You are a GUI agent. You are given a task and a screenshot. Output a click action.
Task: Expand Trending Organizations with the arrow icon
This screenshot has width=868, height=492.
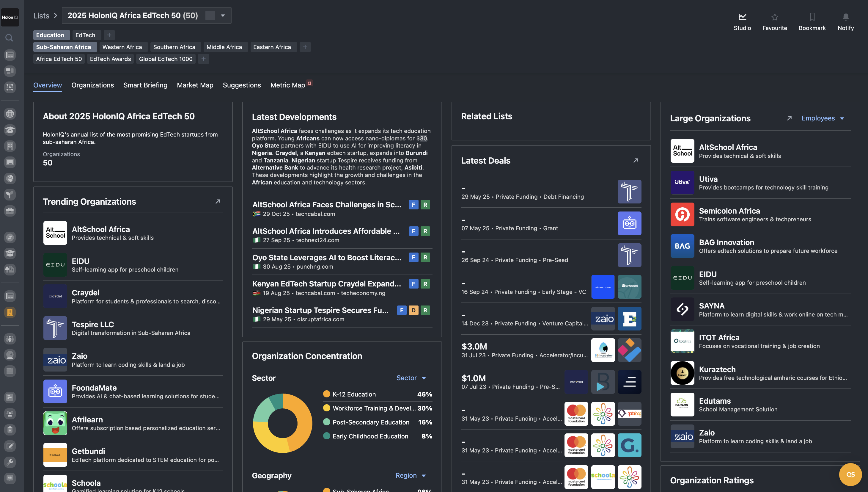218,201
